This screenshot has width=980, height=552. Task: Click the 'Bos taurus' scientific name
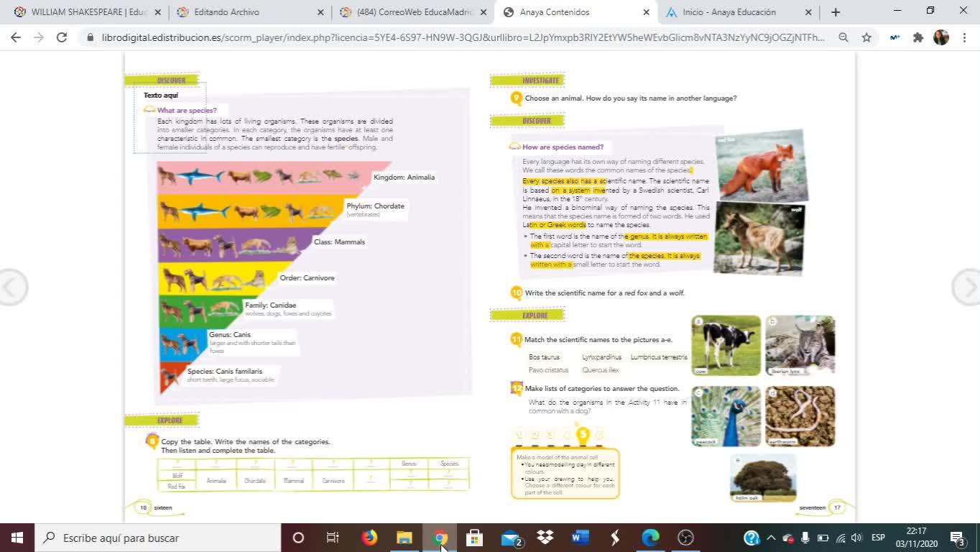tap(544, 357)
